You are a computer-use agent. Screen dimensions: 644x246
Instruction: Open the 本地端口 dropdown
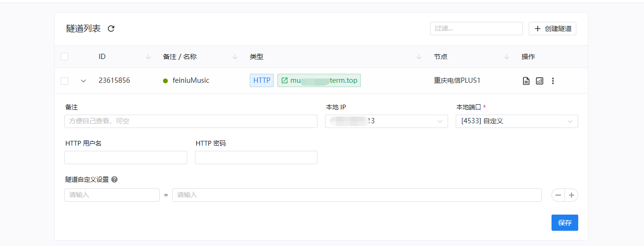pos(517,121)
